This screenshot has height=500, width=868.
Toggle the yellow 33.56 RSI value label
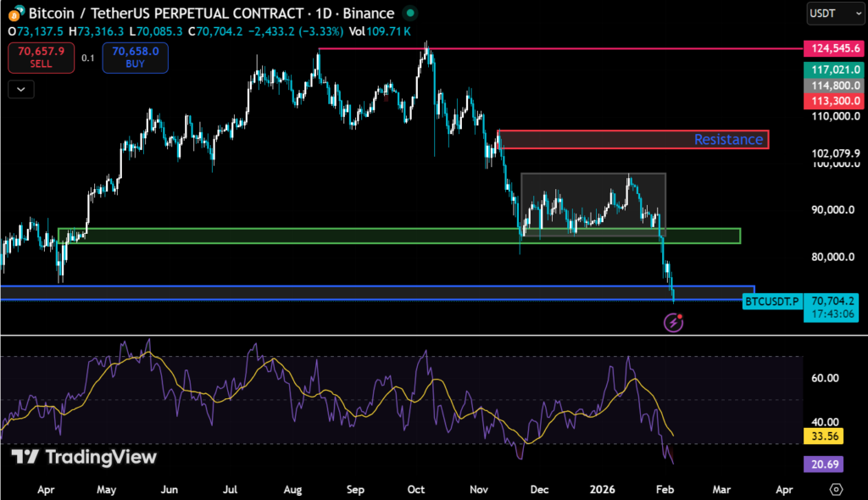click(821, 436)
